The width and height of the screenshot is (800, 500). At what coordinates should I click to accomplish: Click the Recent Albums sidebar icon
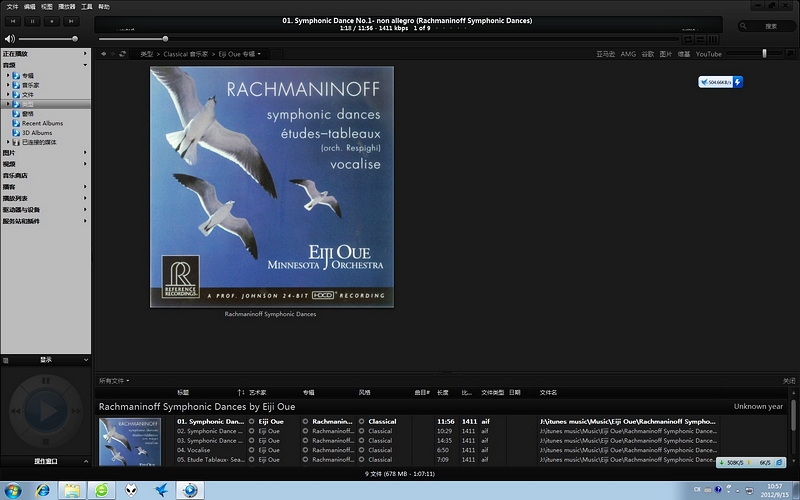pos(16,123)
